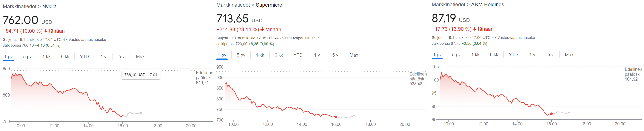
Task: Click Markkinatiedot link above Nvidia
Action: tap(20, 6)
